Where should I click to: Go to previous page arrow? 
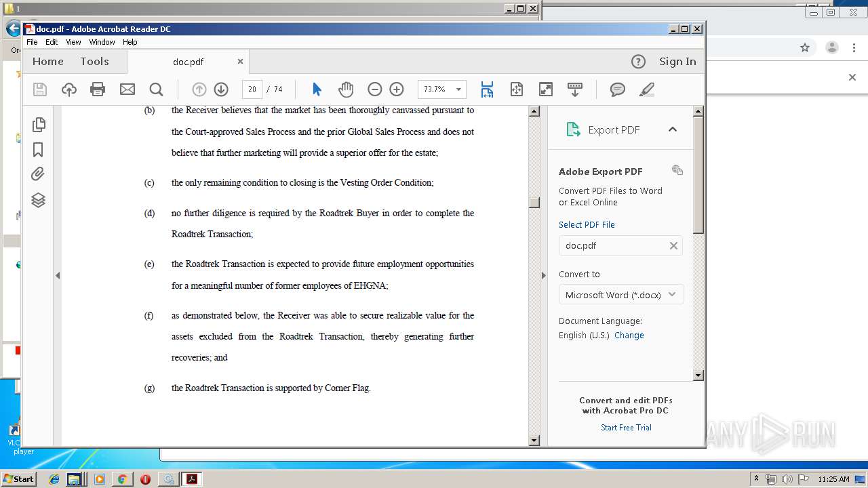tap(199, 89)
